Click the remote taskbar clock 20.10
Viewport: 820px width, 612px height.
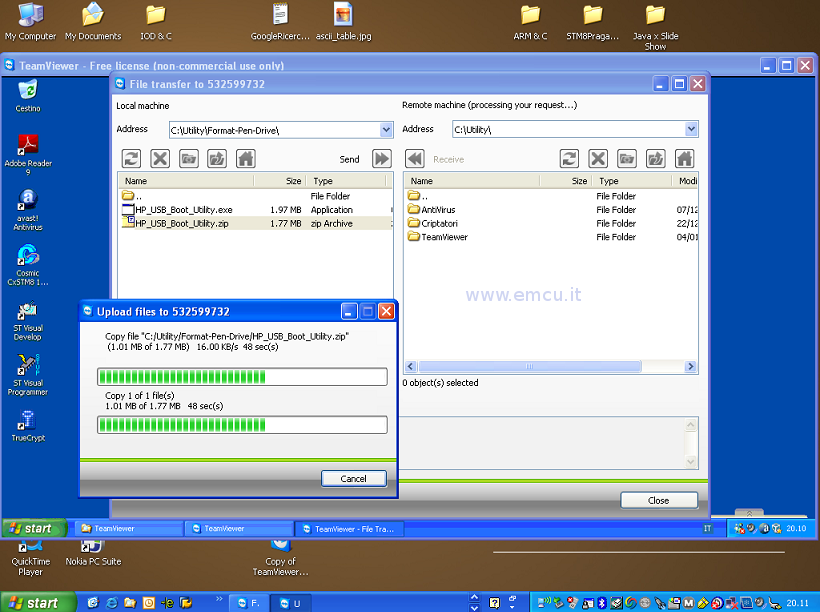(796, 529)
